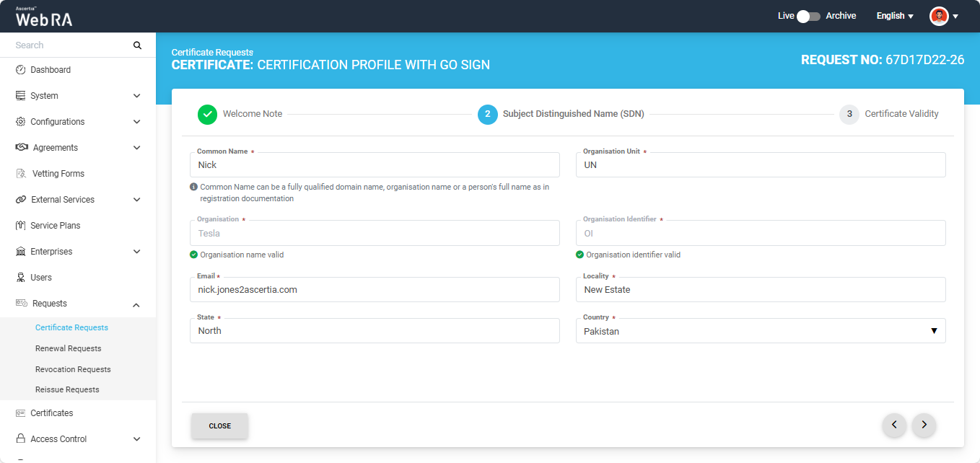This screenshot has width=980, height=463.
Task: Click the Common Name info icon
Action: [x=193, y=187]
